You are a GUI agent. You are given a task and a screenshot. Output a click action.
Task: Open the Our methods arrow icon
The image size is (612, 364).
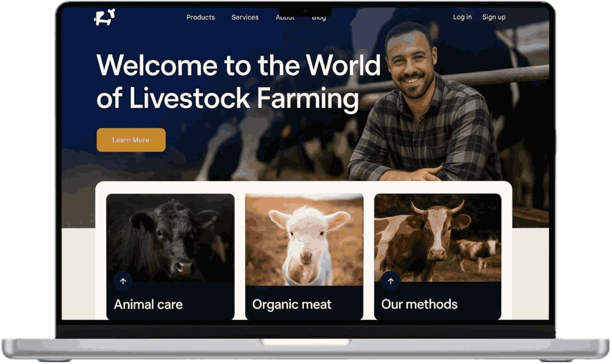391,281
